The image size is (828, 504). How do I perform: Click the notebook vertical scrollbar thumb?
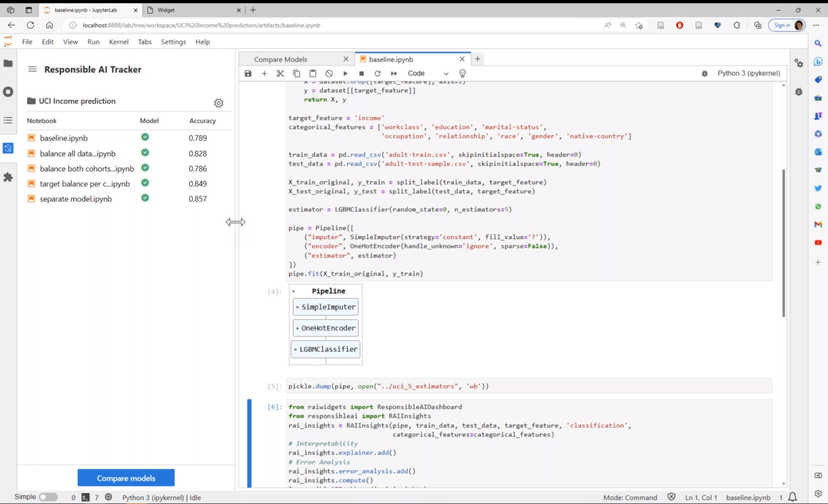[x=783, y=243]
